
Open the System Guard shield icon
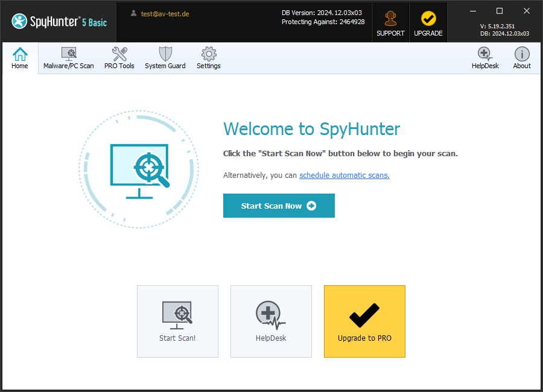pos(165,54)
